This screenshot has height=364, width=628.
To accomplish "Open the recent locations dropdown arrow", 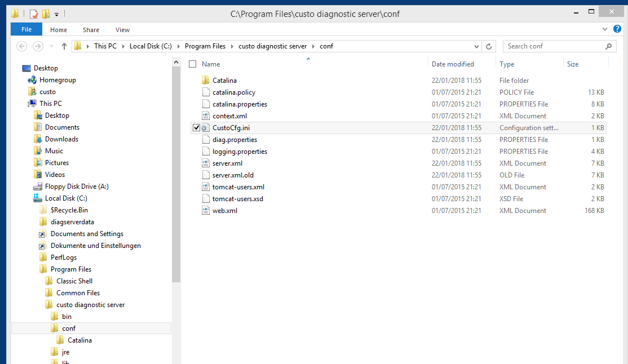I will click(51, 46).
